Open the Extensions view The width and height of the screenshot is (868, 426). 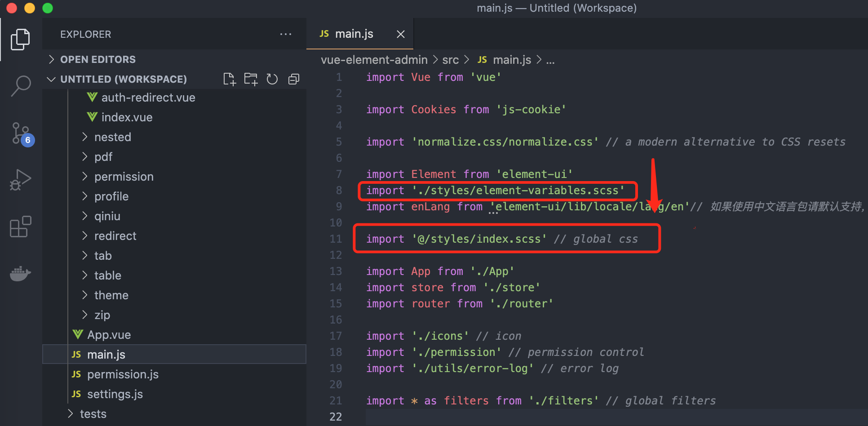21,226
